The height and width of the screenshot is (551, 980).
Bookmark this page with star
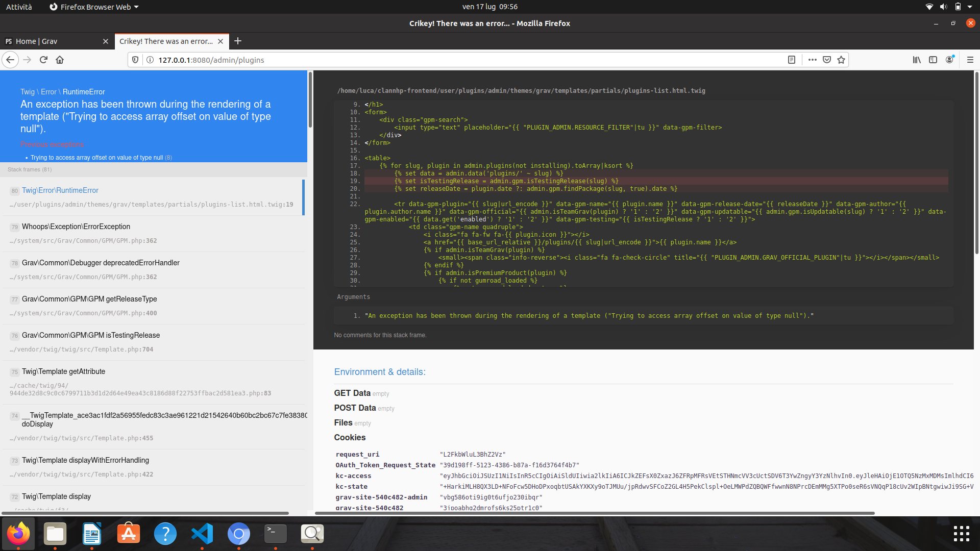click(x=841, y=60)
